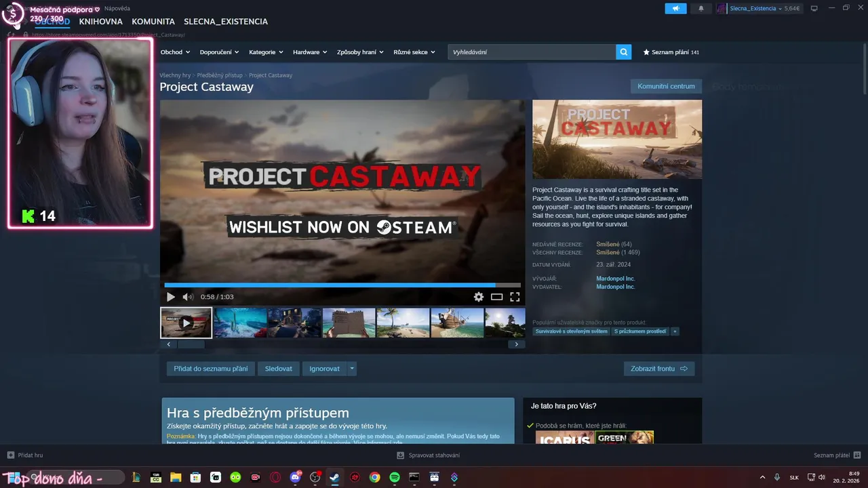The width and height of the screenshot is (868, 488).
Task: Select the S průzkumem prostředí tag
Action: tap(640, 331)
